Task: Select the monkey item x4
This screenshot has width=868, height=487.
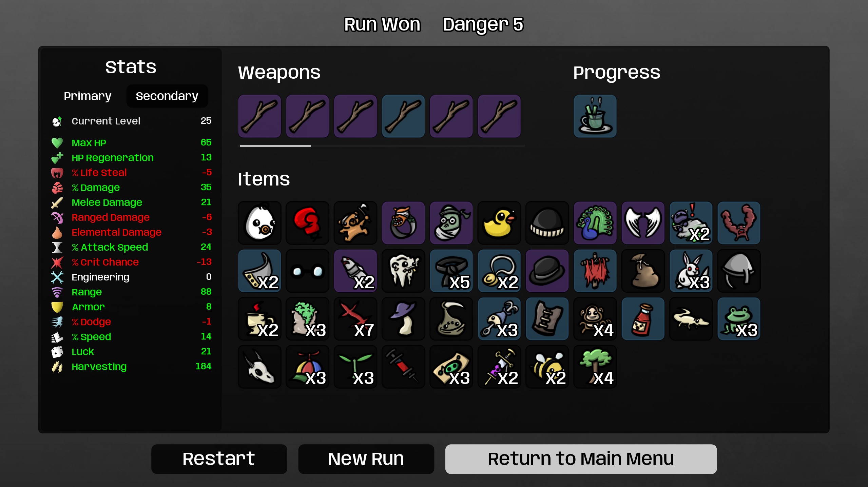Action: click(595, 319)
